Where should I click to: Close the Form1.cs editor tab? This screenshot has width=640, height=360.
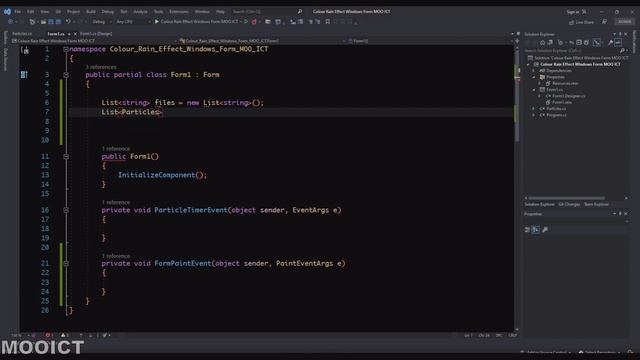pyautogui.click(x=75, y=34)
